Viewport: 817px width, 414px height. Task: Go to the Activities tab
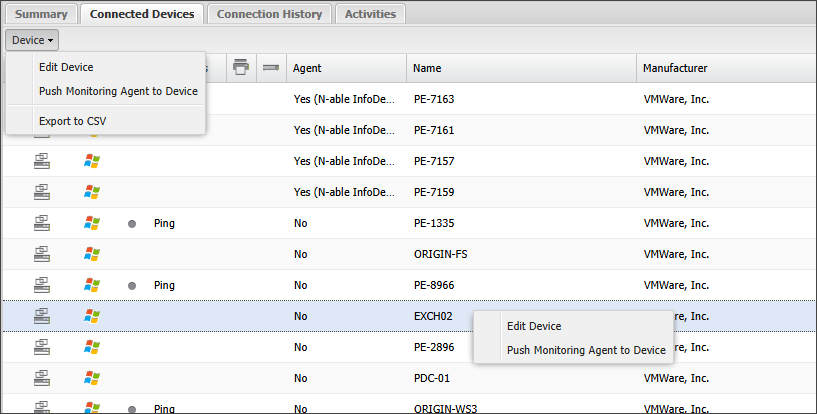click(x=371, y=14)
